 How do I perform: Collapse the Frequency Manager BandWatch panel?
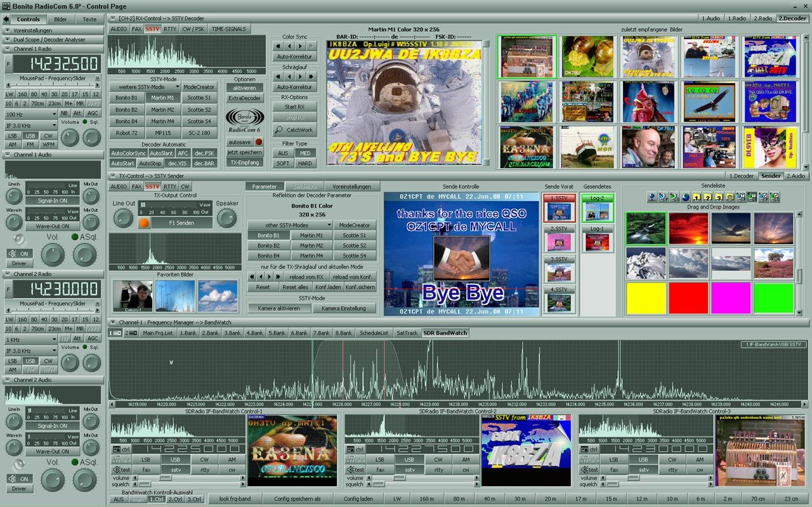[112, 322]
